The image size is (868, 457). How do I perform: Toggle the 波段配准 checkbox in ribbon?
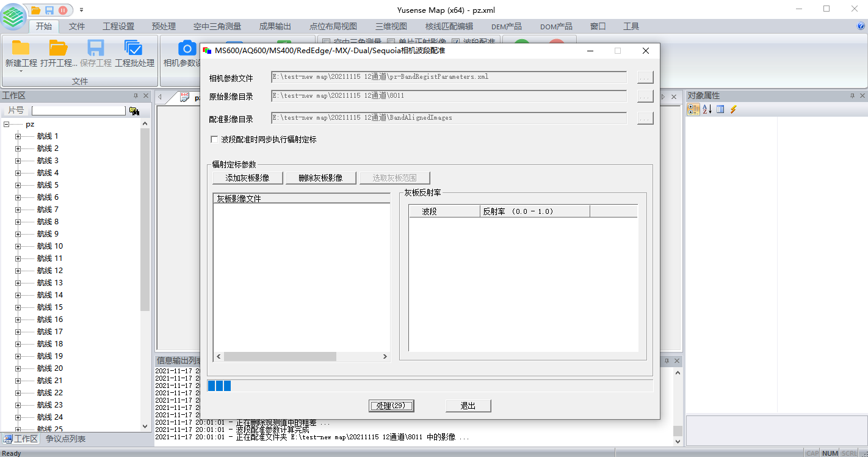pyautogui.click(x=456, y=42)
